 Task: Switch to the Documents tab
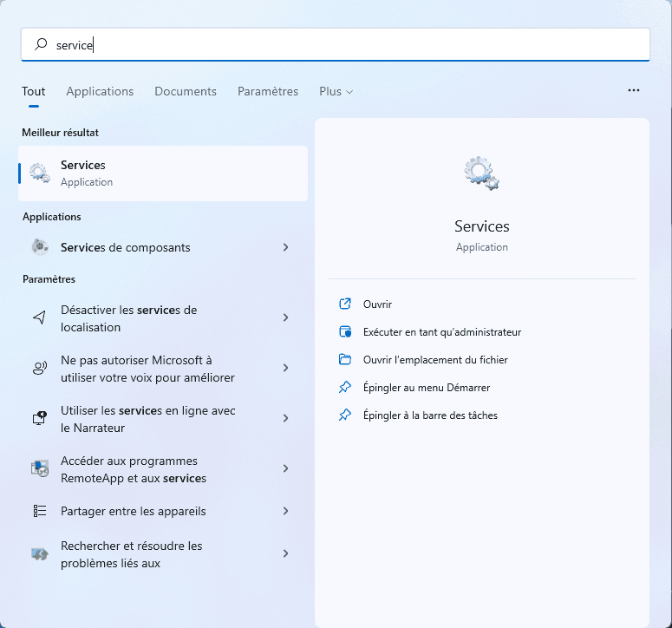pos(186,91)
